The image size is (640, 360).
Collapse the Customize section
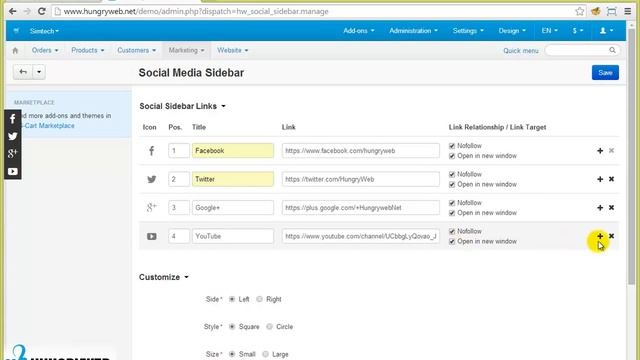[x=164, y=277]
